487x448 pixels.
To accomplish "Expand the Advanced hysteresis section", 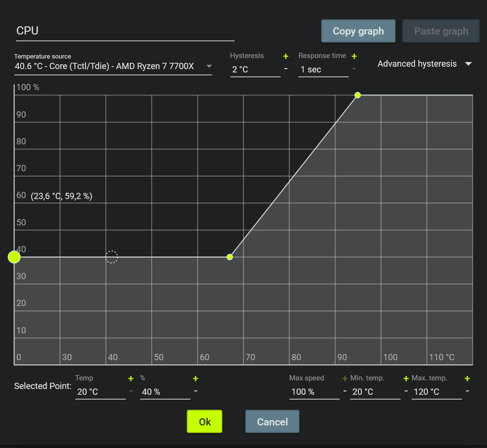I will click(x=425, y=64).
